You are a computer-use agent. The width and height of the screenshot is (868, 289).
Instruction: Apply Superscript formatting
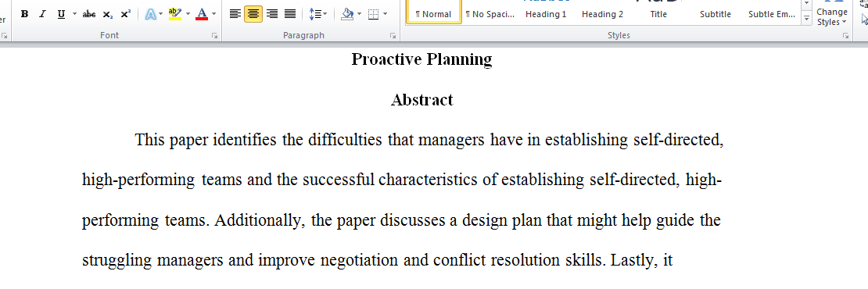pos(126,14)
